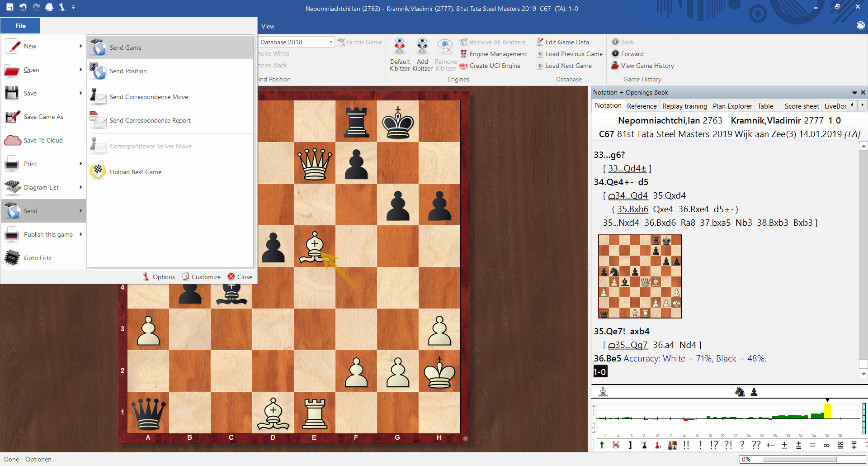Click Save To Cloud in File menu
This screenshot has height=466, width=868.
point(44,140)
